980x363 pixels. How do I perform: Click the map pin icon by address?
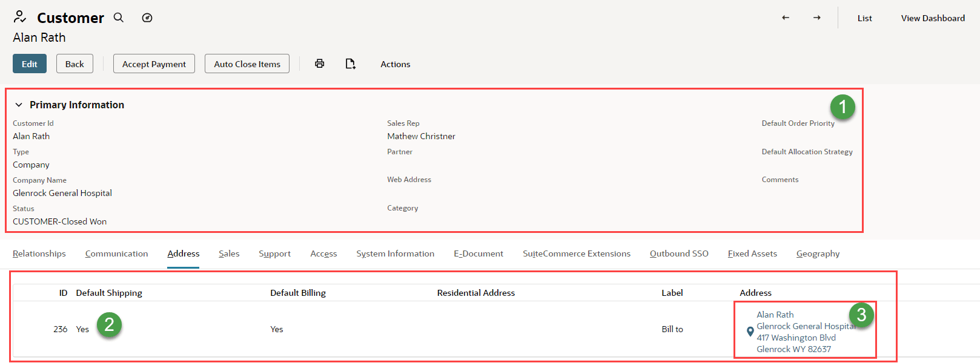(750, 332)
